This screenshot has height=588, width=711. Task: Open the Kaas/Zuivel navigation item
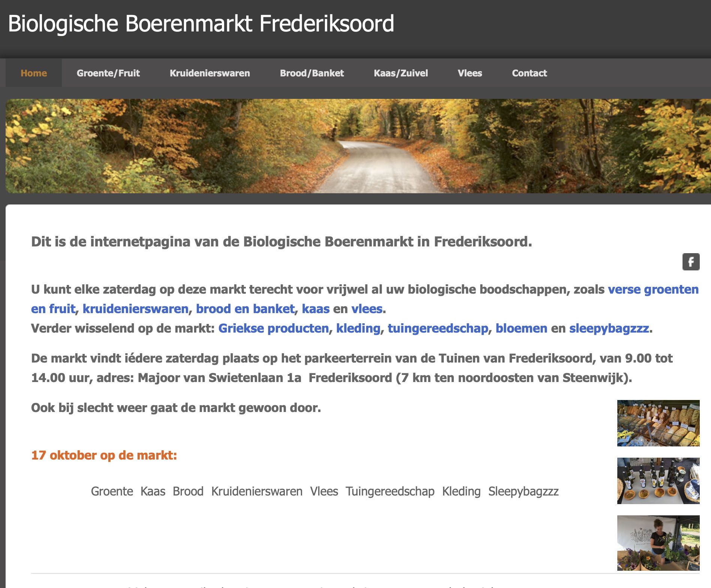401,73
